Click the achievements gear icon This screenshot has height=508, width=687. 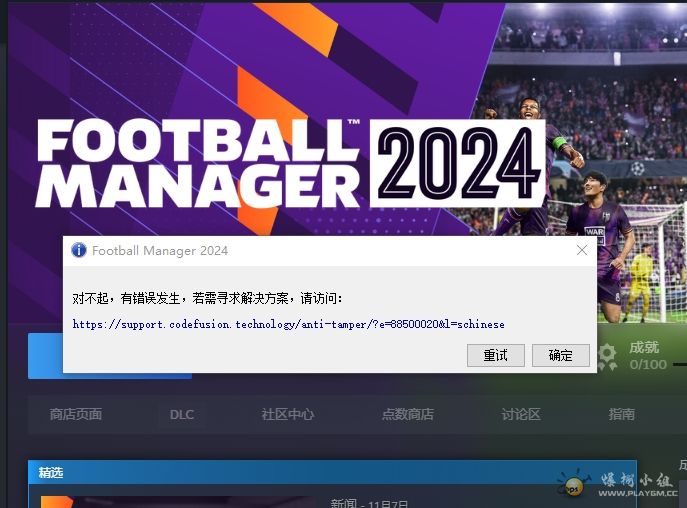608,356
